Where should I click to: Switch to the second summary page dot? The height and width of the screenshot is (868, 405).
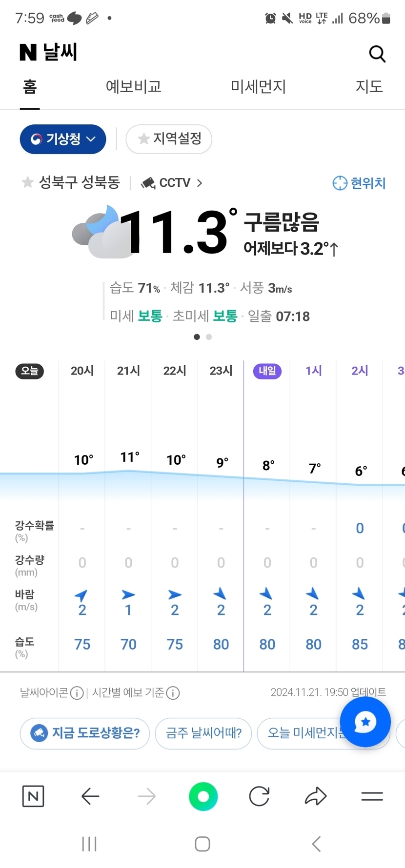pyautogui.click(x=209, y=337)
